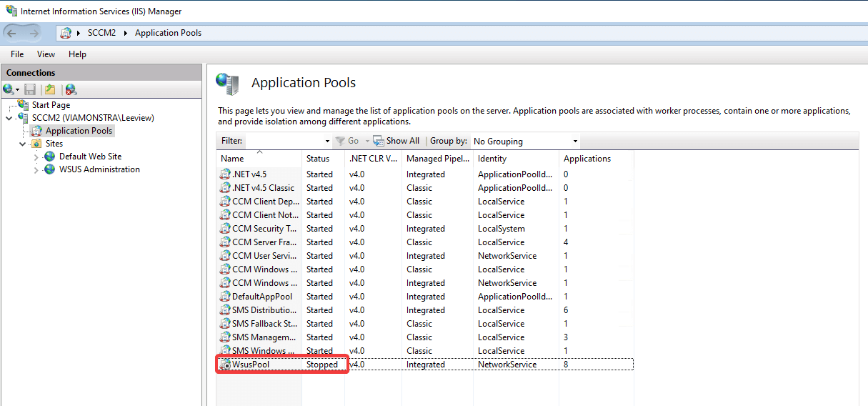Select the CCM User Service pool name
The image size is (868, 406).
[265, 256]
